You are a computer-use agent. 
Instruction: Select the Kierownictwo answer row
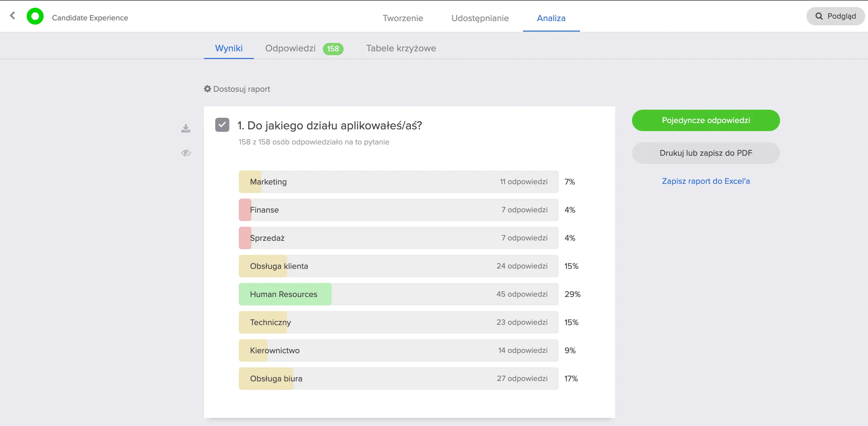point(398,350)
